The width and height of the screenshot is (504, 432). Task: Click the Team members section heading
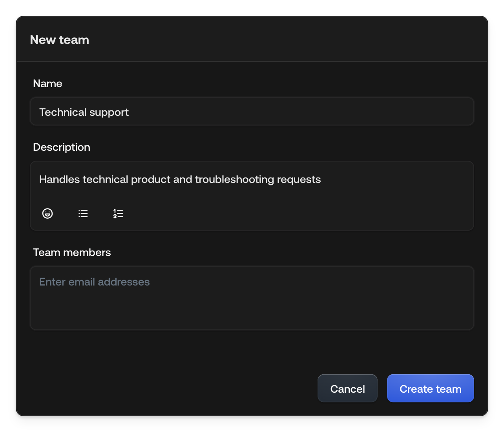tap(72, 252)
